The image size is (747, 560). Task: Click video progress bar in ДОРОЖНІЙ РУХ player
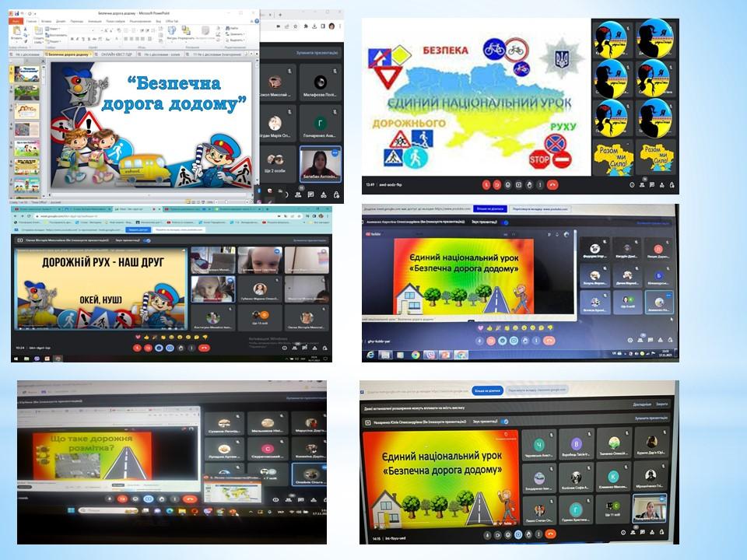[100, 328]
